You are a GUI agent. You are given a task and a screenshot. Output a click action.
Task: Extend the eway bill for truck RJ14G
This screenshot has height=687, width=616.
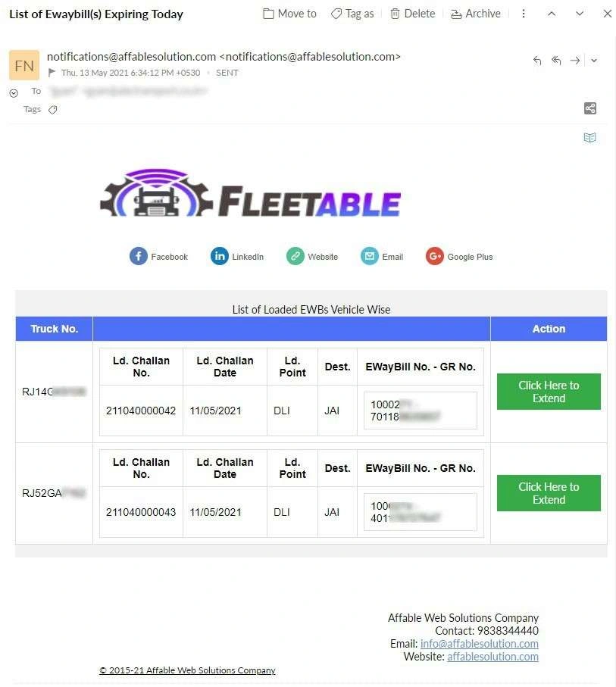point(549,392)
